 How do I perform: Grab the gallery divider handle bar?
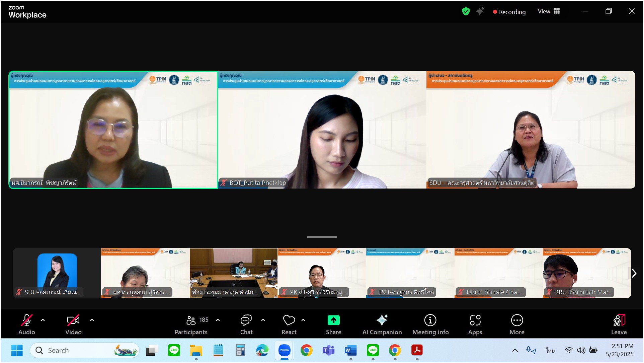[322, 237]
